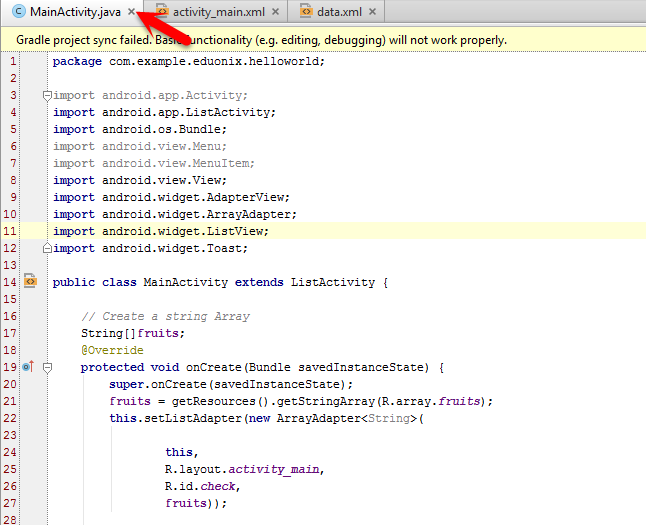Collapse the onCreate method fold marker
Image resolution: width=646 pixels, height=525 pixels.
47,367
